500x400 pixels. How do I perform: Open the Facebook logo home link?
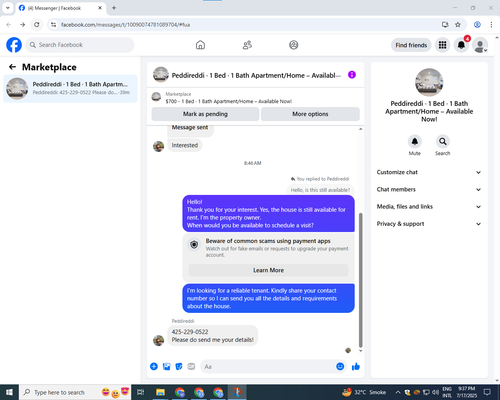tap(14, 45)
